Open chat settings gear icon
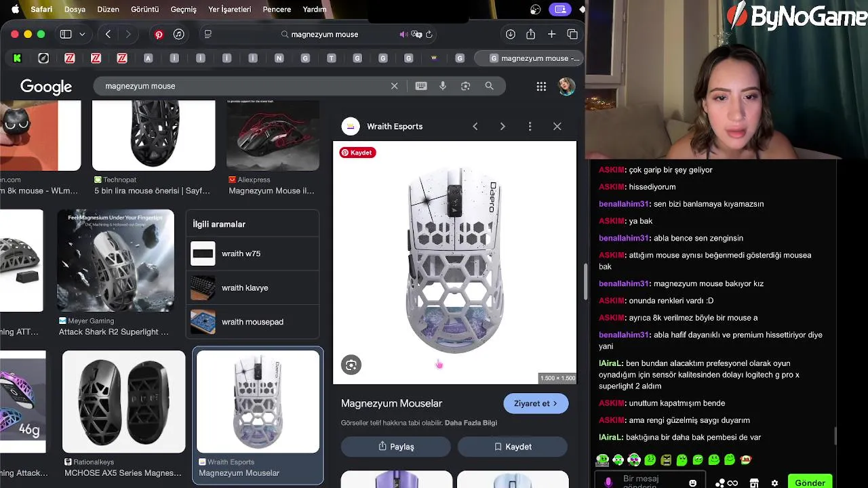The width and height of the screenshot is (868, 488). point(774,483)
